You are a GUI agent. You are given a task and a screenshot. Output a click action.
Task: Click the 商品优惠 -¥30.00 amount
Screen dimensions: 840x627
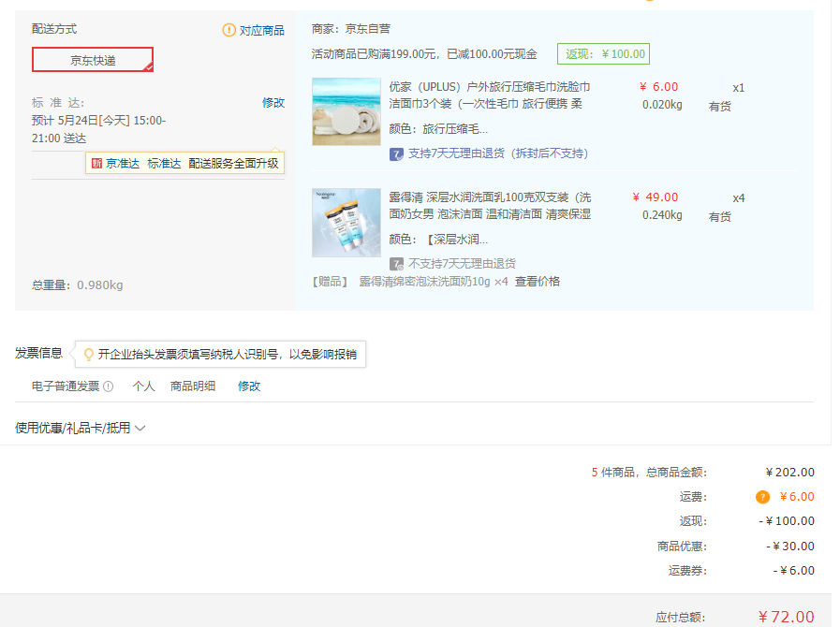point(790,547)
